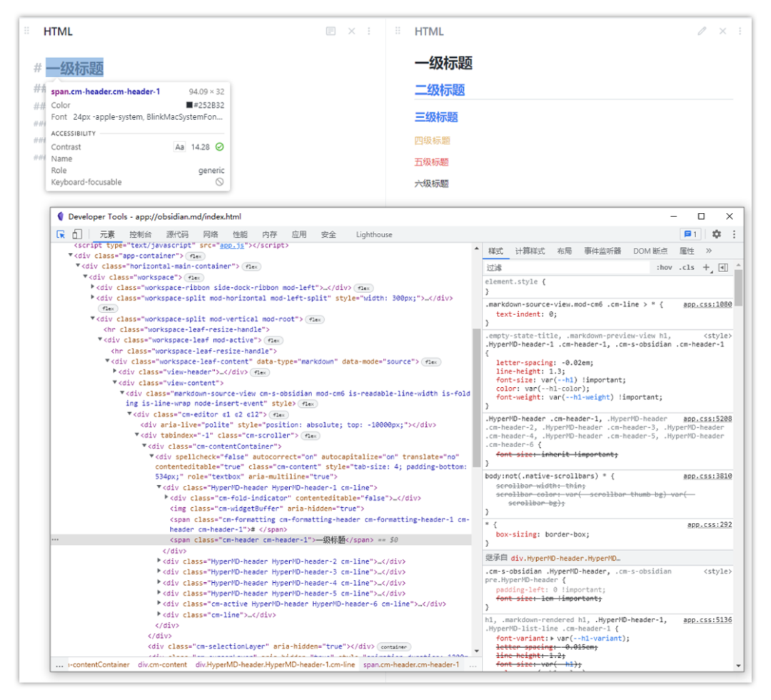The width and height of the screenshot is (771, 700).
Task: Click flex badge beside workspace div
Action: click(x=194, y=278)
